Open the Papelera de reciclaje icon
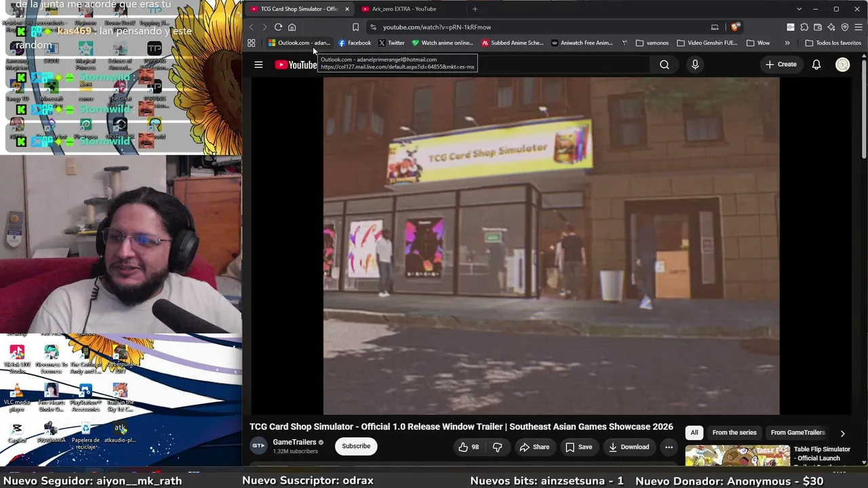Screen dimensions: 868x488 pyautogui.click(x=85, y=436)
